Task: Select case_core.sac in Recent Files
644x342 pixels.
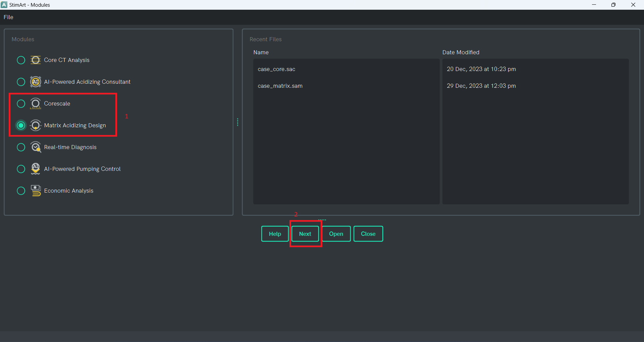Action: coord(276,69)
